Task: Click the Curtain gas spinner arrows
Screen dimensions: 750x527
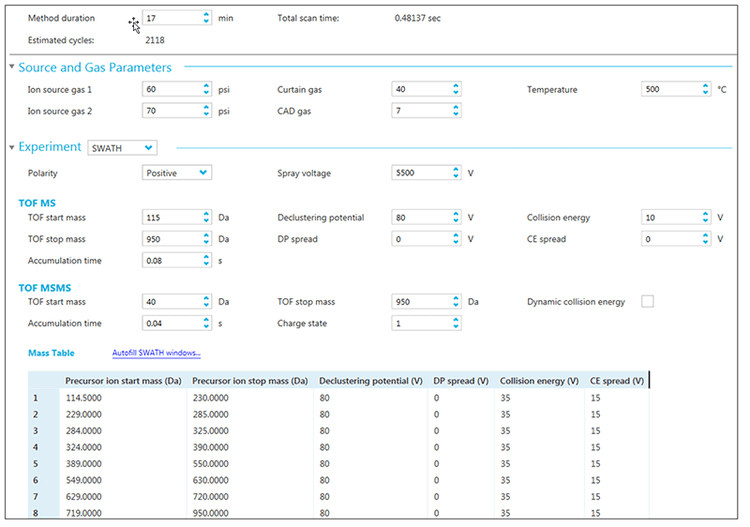Action: point(455,89)
